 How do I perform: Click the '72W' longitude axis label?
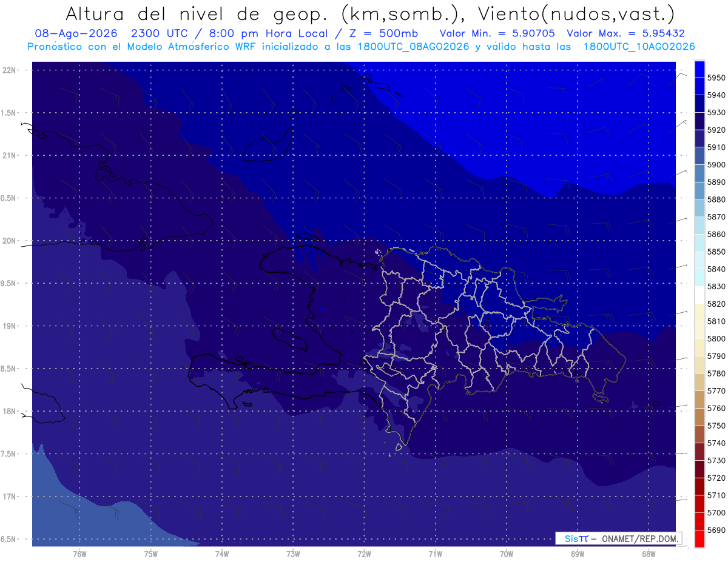[364, 554]
